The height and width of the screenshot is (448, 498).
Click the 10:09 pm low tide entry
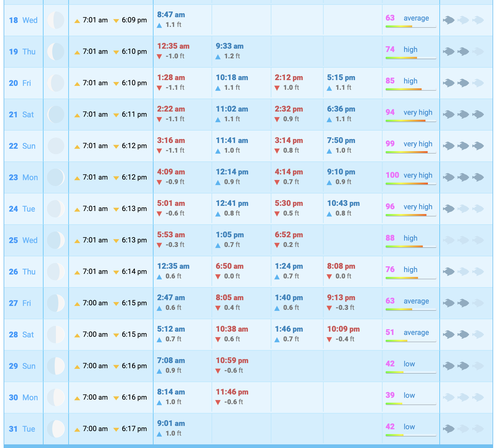343,329
